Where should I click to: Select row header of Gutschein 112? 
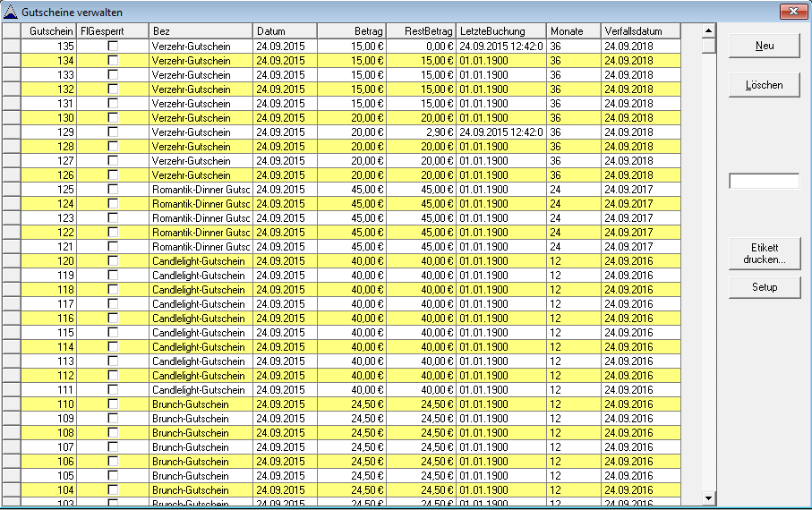pos(12,376)
